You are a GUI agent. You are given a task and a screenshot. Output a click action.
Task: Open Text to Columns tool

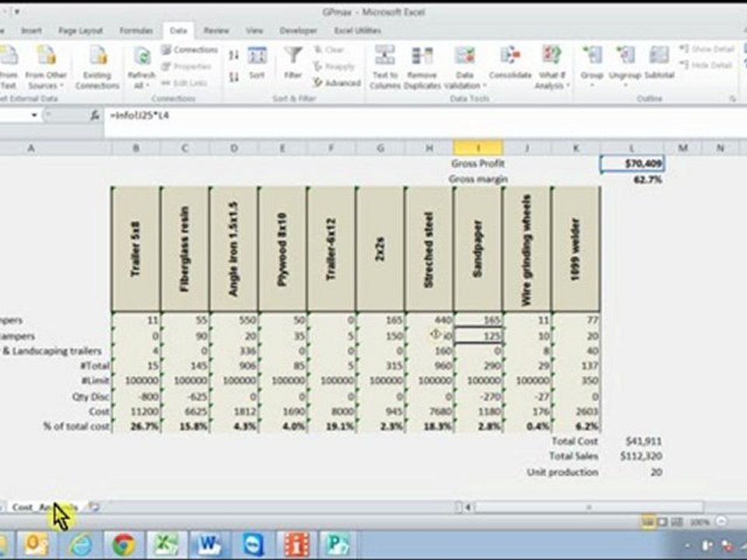click(385, 67)
